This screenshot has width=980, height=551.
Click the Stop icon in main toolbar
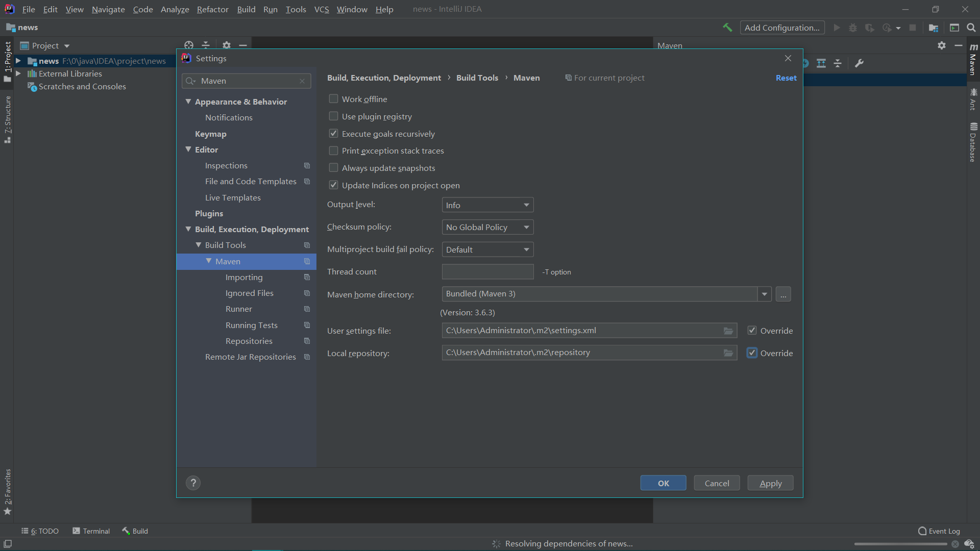(x=913, y=28)
